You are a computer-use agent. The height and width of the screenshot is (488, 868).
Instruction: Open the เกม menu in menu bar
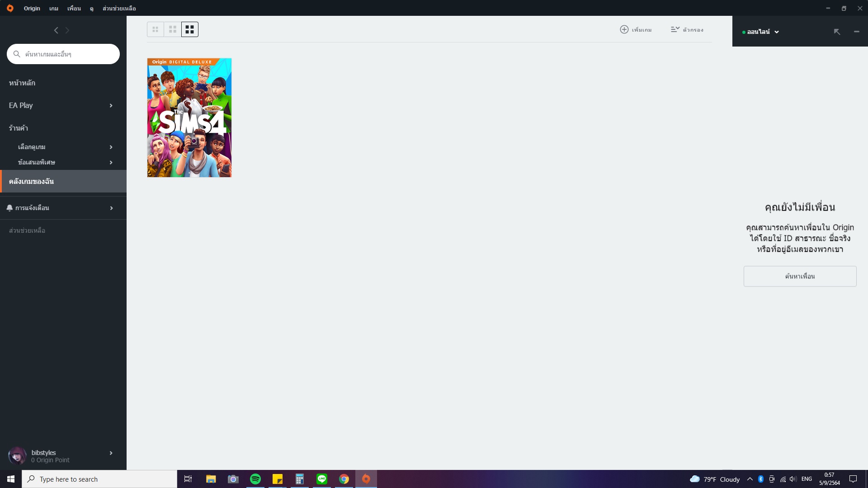click(x=54, y=8)
